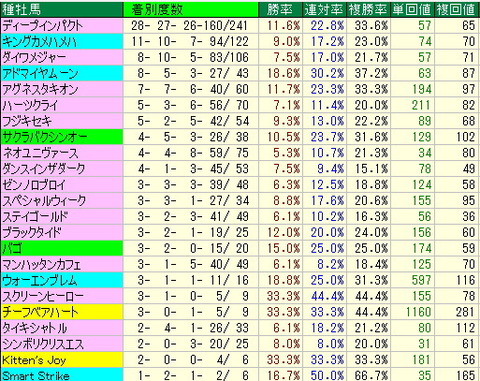
Task: Select the ディープインパクト sire row name
Action: click(42, 26)
